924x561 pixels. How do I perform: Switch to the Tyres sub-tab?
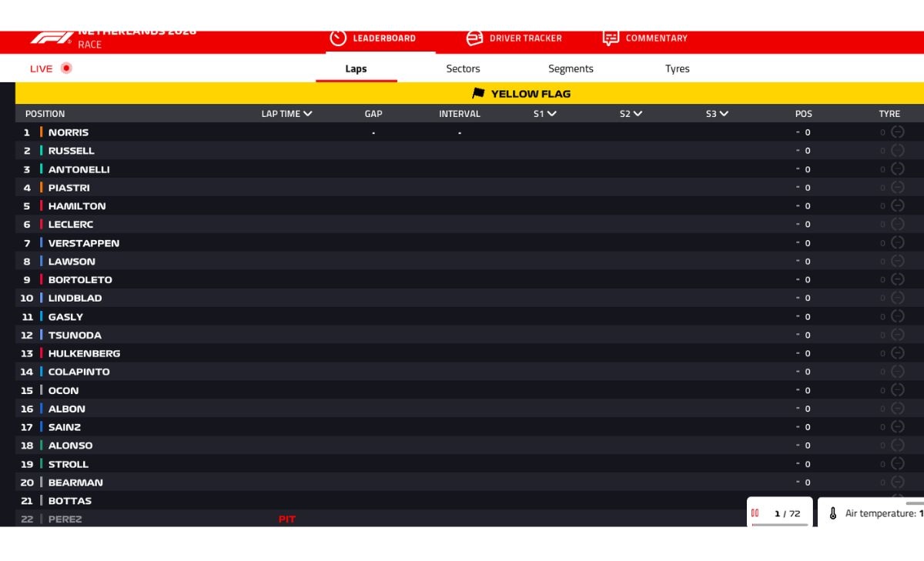677,68
